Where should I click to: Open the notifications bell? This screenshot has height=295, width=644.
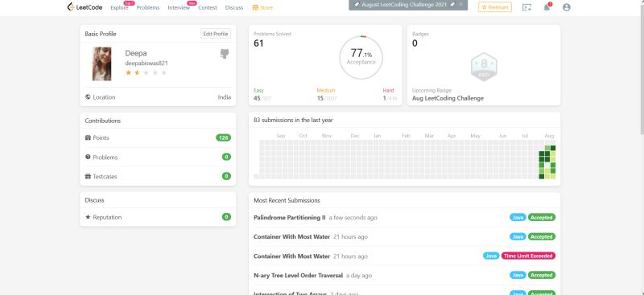click(x=547, y=7)
